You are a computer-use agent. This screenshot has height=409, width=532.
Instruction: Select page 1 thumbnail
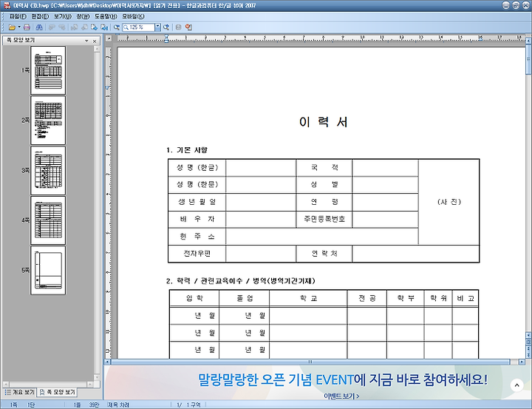click(x=48, y=70)
